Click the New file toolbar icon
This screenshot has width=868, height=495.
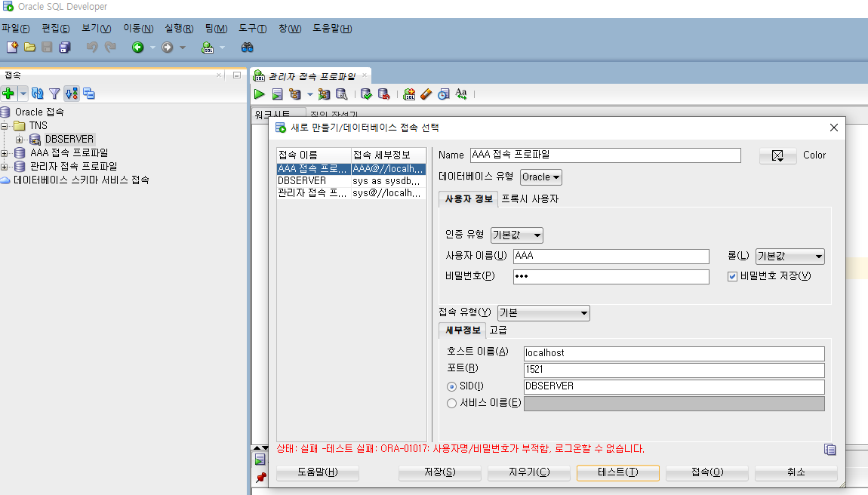point(12,48)
